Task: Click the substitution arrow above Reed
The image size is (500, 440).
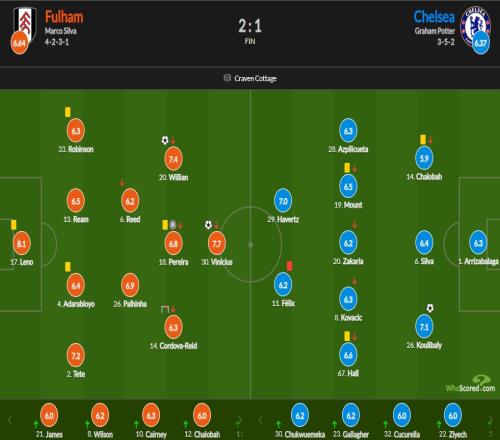Action: (122, 182)
